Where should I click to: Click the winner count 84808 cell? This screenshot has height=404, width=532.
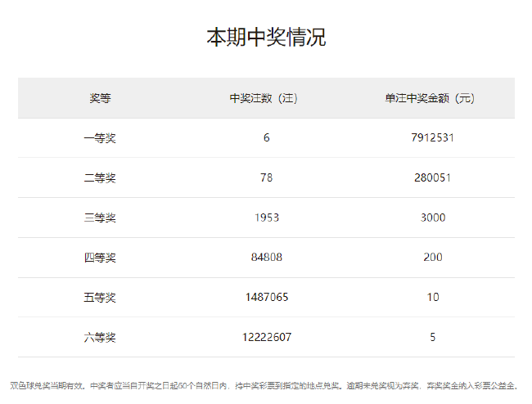(x=266, y=258)
